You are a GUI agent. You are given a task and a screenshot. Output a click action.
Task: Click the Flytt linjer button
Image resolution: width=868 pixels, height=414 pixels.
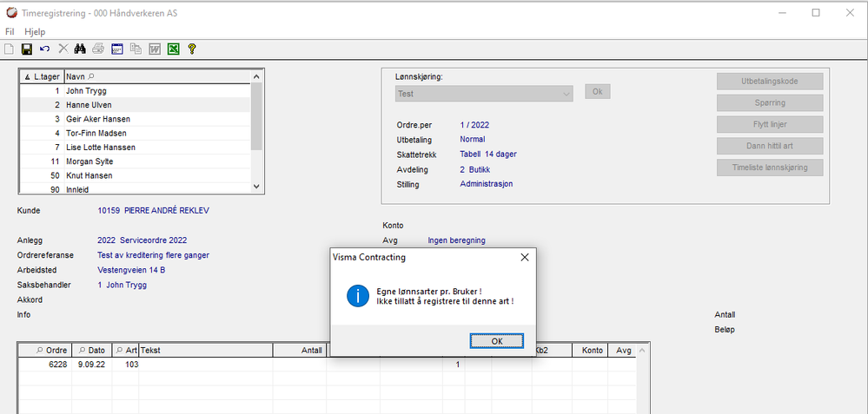tap(770, 124)
